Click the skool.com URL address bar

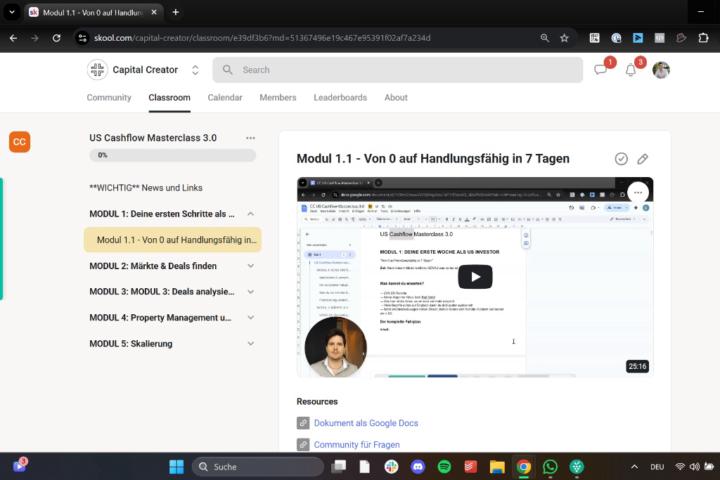tap(262, 38)
